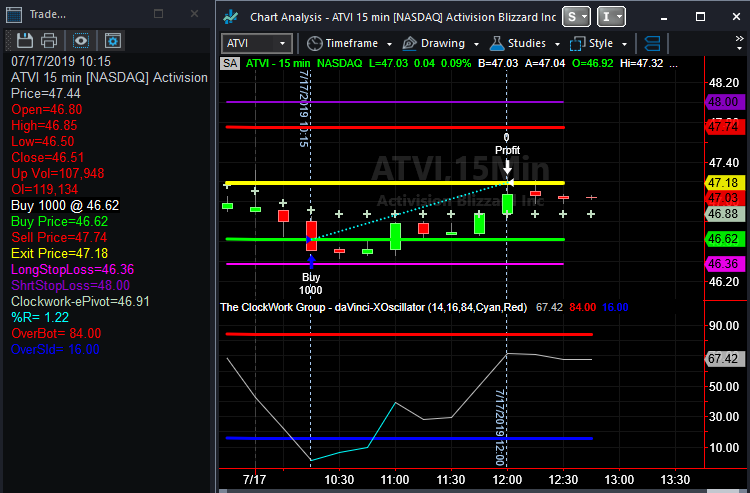This screenshot has width=750, height=493.
Task: Select the red Sell Price line at 47.74
Action: coord(395,127)
